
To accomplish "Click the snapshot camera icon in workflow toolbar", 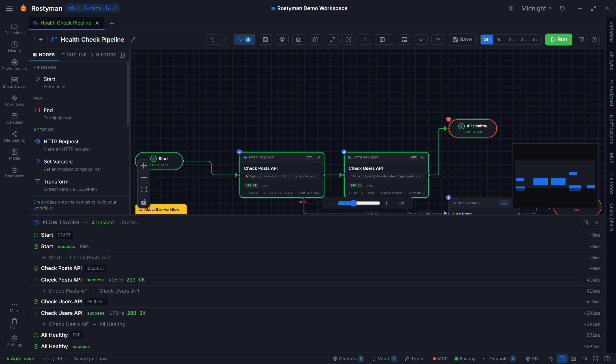I will click(299, 40).
